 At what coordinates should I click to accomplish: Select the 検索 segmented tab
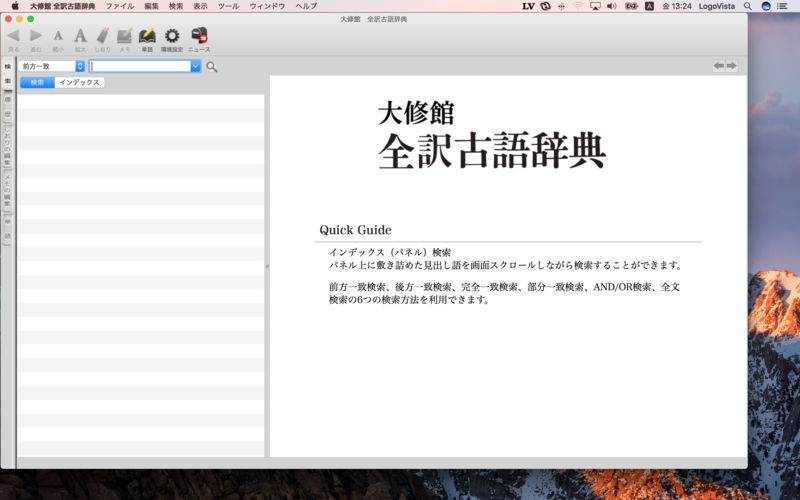37,82
